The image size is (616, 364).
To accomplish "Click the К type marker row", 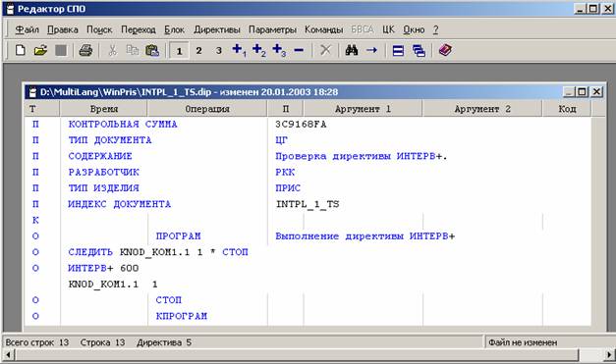I will 308,220.
